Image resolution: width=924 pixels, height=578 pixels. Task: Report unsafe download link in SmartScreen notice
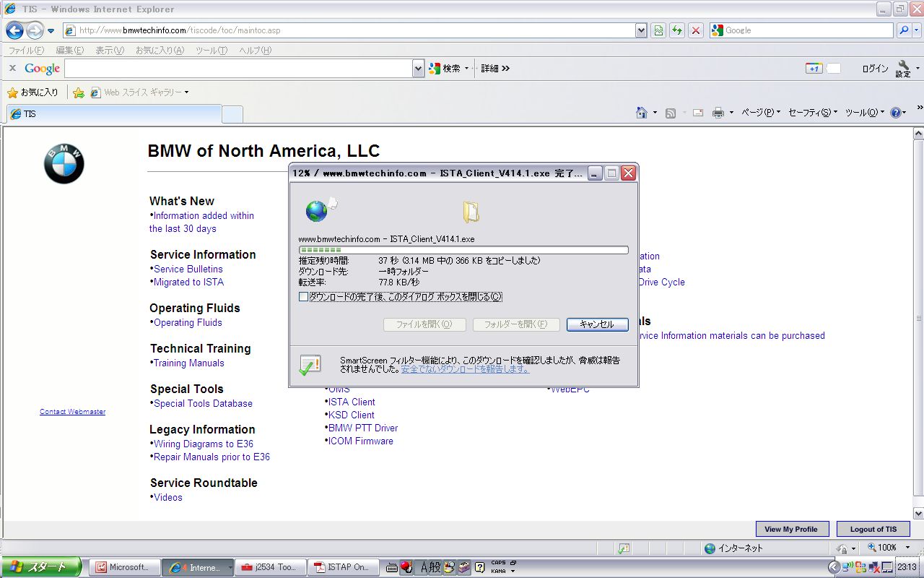pos(465,369)
